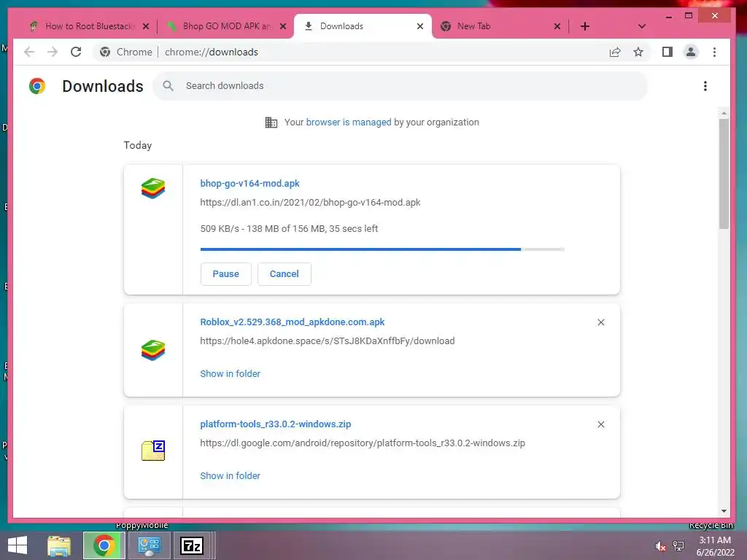Image resolution: width=747 pixels, height=560 pixels.
Task: Open platform-tools_r33.0.2-windows.zip link
Action: (275, 424)
